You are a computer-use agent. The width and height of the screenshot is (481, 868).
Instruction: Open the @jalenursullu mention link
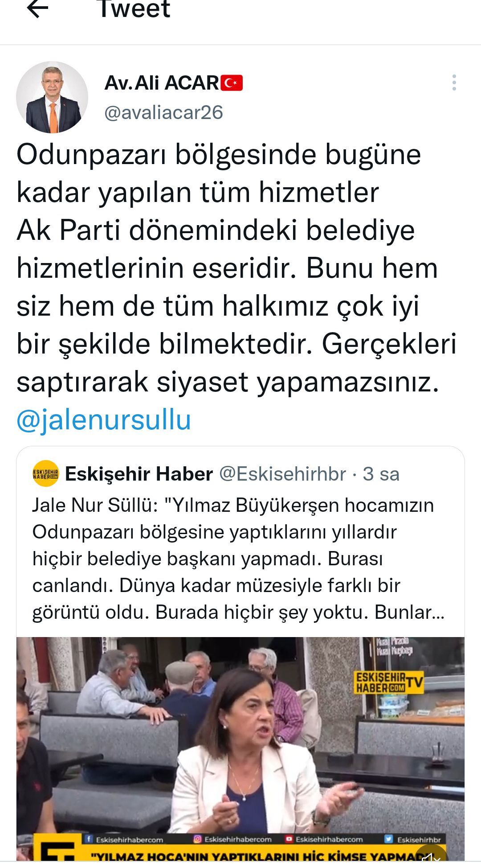104,420
